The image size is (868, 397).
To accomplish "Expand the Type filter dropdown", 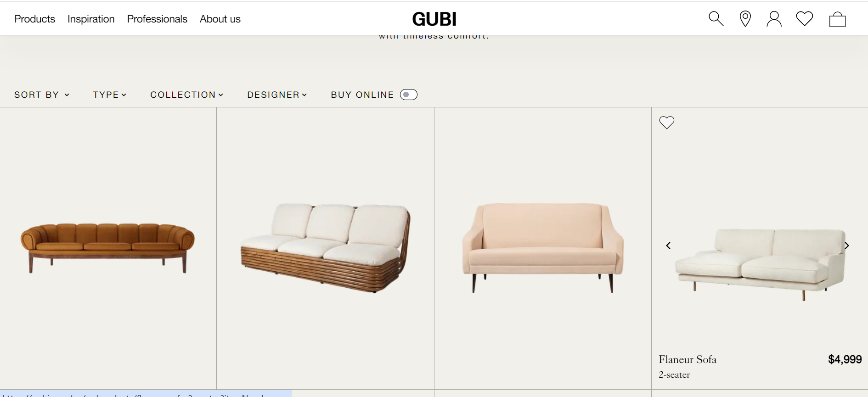I will 109,95.
